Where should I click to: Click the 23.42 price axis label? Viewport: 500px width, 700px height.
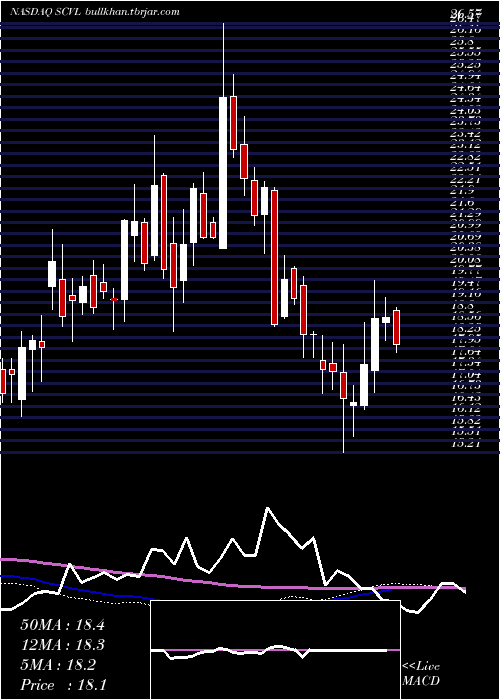click(x=466, y=133)
